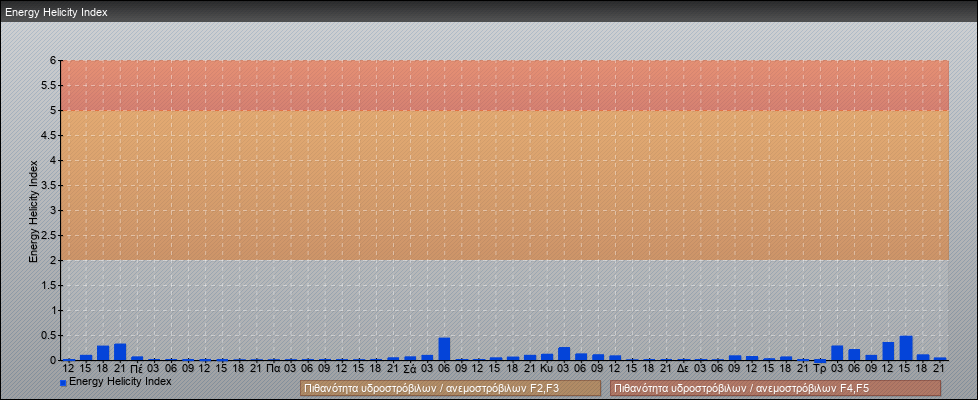Click the bar above 21 before Πέ
The image size is (978, 400).
tap(120, 352)
